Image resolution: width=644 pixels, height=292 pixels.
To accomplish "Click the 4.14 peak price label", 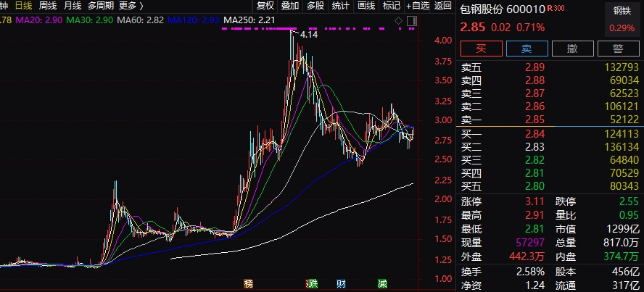I will tap(308, 36).
